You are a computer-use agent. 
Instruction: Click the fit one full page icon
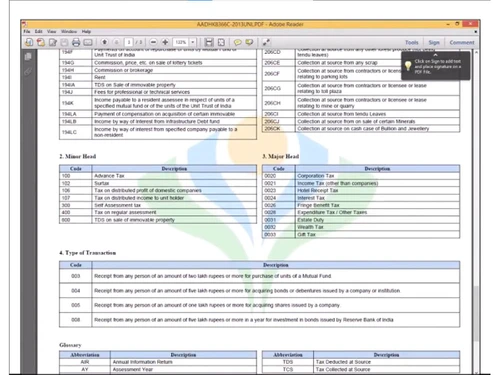tap(221, 42)
